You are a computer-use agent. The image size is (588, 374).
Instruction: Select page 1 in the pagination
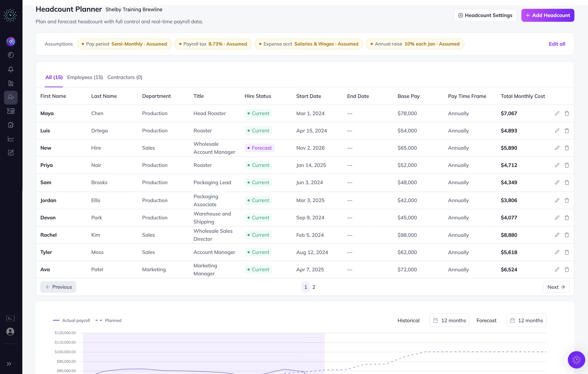pos(306,287)
